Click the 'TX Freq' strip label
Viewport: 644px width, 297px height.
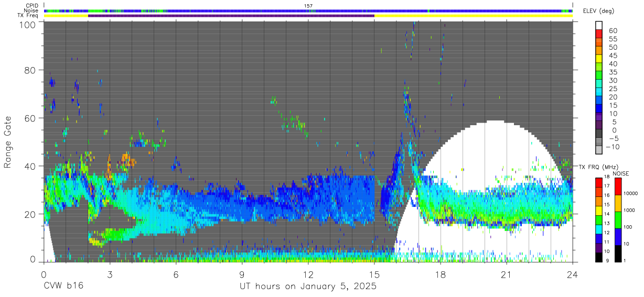28,15
